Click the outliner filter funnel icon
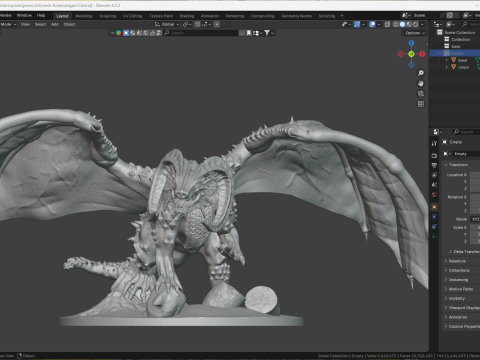 [x=267, y=33]
